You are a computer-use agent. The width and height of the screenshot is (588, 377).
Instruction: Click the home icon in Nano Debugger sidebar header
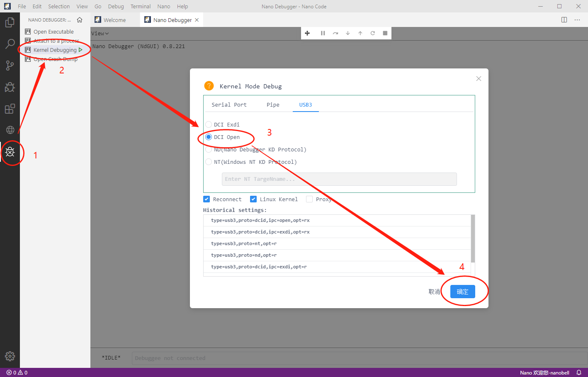tap(80, 19)
